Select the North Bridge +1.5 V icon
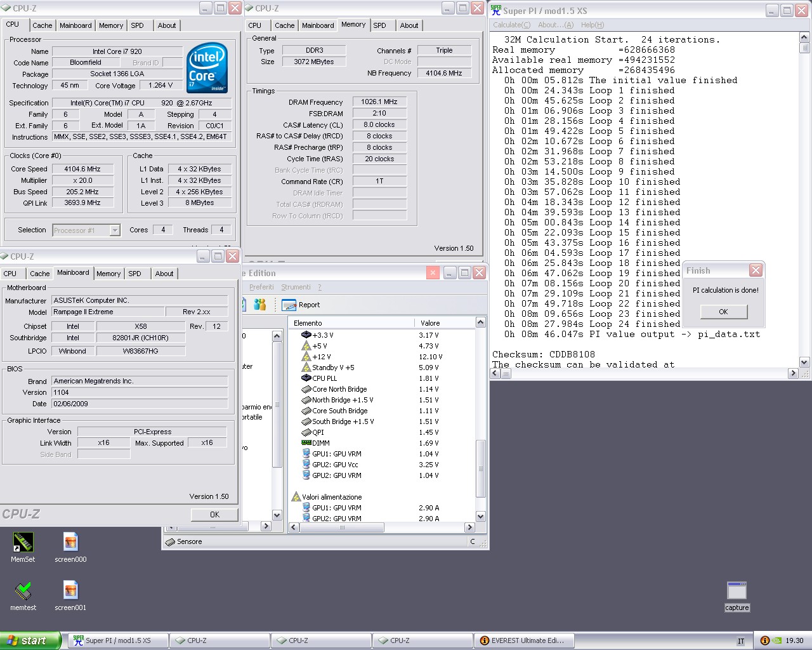Image resolution: width=812 pixels, height=650 pixels. pyautogui.click(x=306, y=400)
